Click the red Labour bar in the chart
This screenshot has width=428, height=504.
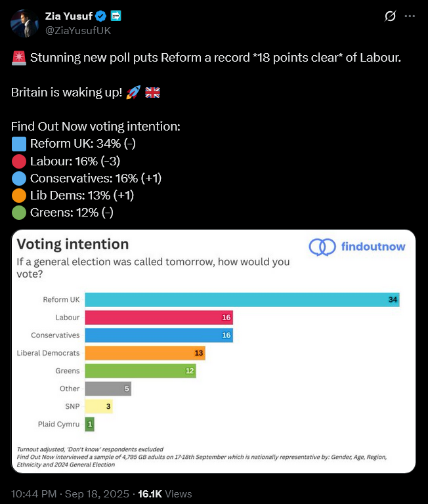click(x=159, y=318)
